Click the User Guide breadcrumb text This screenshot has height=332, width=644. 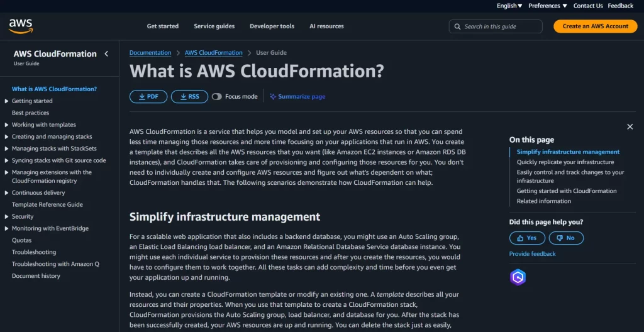click(x=271, y=53)
